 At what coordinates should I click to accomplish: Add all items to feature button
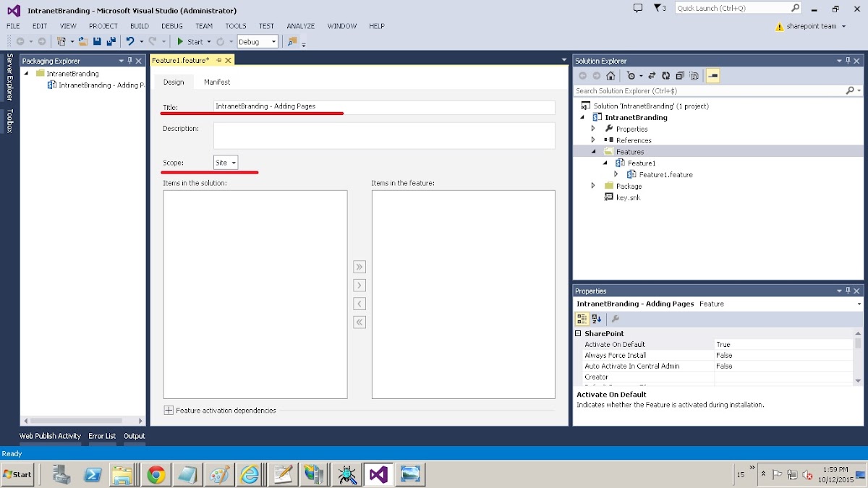359,267
